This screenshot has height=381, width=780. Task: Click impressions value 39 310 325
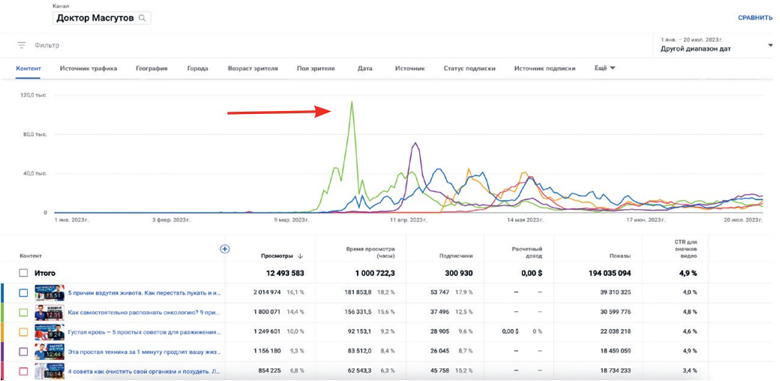click(x=614, y=293)
